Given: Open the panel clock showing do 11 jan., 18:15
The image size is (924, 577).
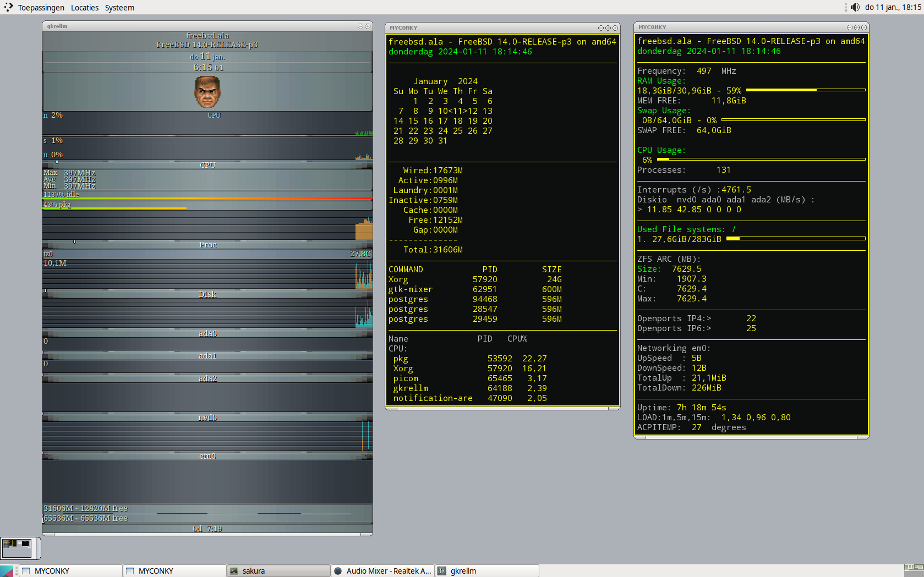Looking at the screenshot, I should [x=893, y=7].
